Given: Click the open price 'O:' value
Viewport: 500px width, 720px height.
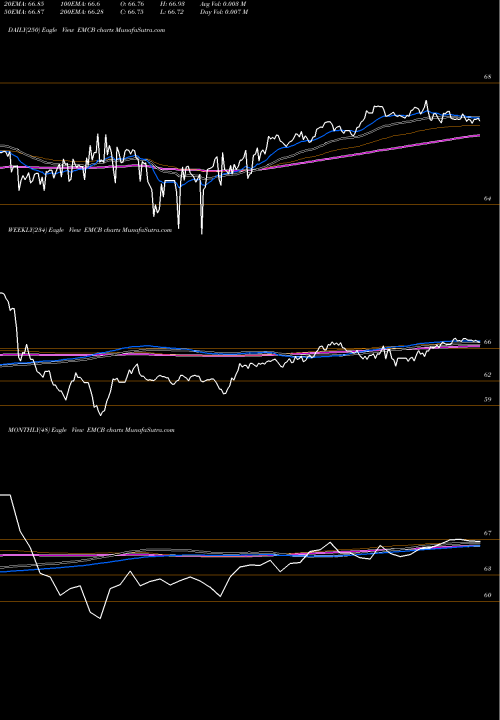Looking at the screenshot, I should (x=133, y=4).
